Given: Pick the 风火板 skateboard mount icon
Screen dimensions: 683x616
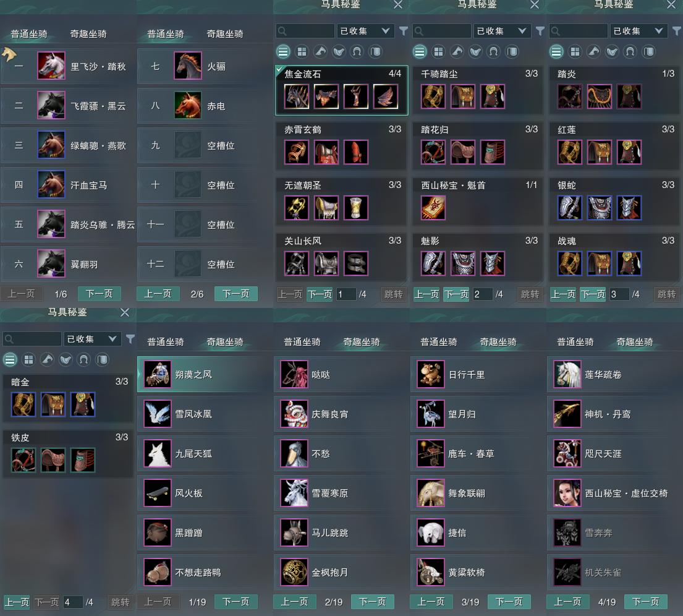Looking at the screenshot, I should [x=157, y=493].
